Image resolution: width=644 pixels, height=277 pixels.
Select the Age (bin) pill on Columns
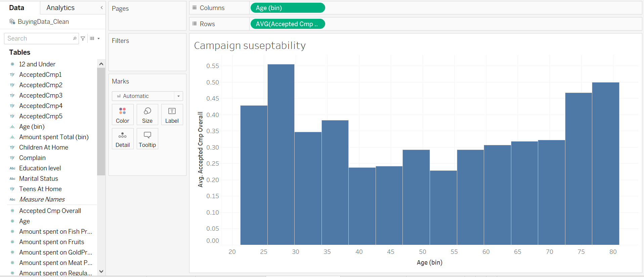[288, 8]
